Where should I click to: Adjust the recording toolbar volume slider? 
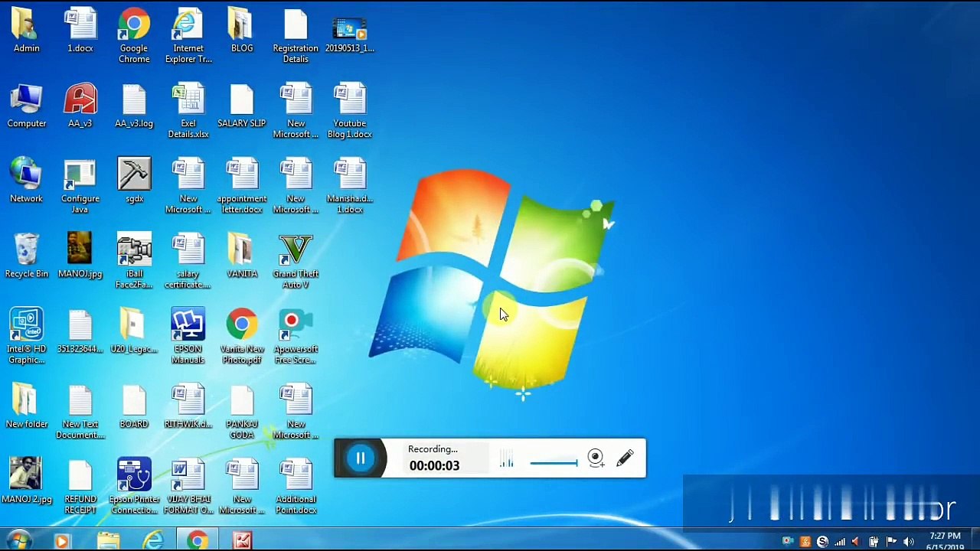click(x=554, y=462)
